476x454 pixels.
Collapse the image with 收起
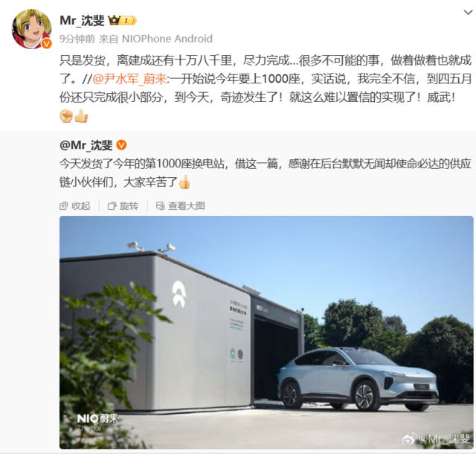point(75,205)
